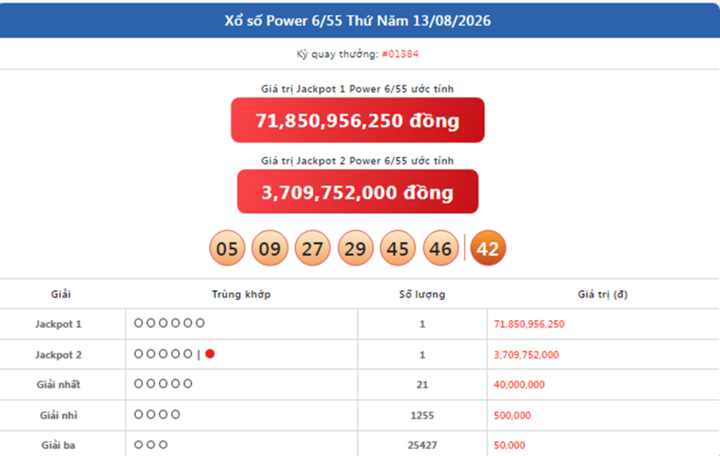Viewport: 720px width, 456px height.
Task: Click the label "Giá trị Jackpot 1 Power 6/55 ước tính"
Action: tap(358, 89)
